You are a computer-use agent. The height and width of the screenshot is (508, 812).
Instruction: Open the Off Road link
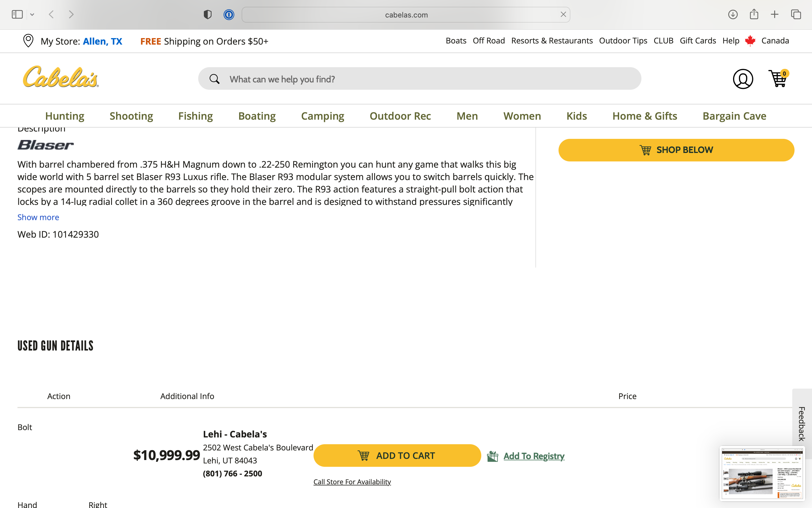[489, 41]
